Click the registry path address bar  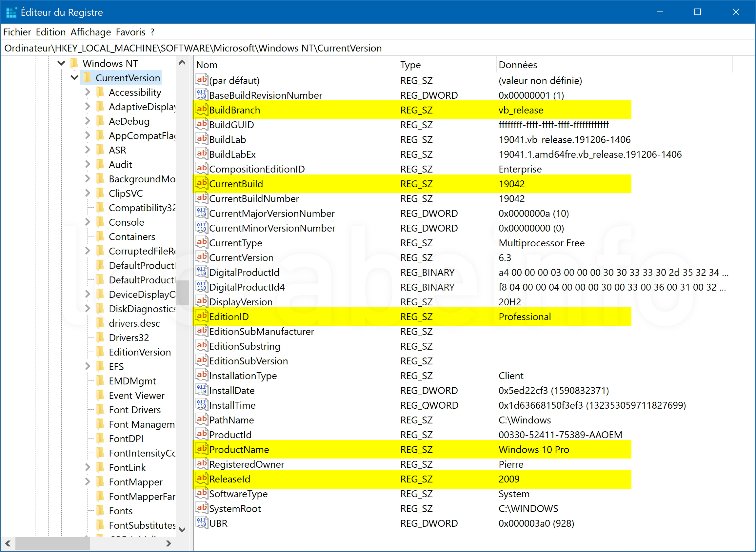[x=378, y=48]
